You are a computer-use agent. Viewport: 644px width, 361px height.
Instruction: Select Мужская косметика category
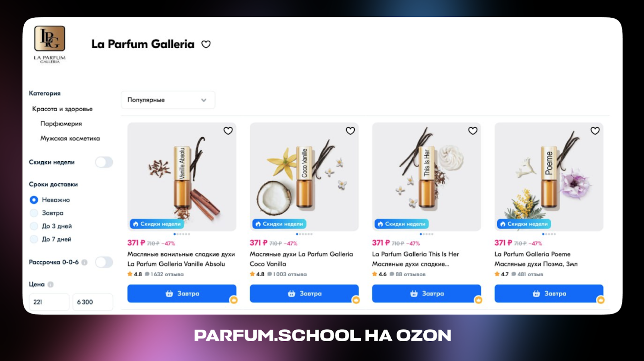(70, 138)
